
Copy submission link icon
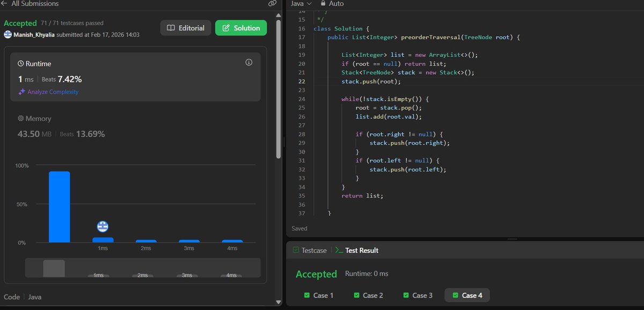click(x=272, y=3)
